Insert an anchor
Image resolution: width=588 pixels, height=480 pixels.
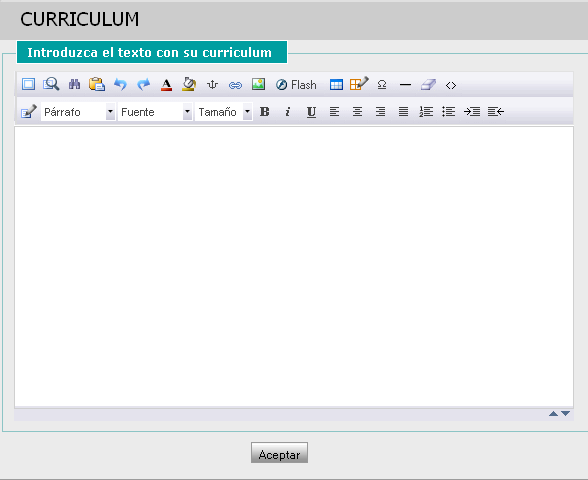pyautogui.click(x=212, y=85)
